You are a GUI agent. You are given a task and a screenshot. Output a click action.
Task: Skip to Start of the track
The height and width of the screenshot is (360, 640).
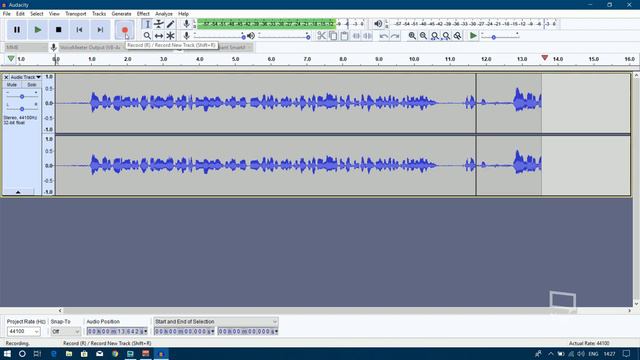pos(79,30)
